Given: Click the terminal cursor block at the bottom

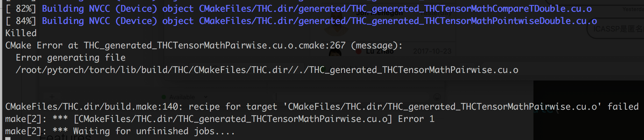Looking at the screenshot, I should pyautogui.click(x=8, y=139).
